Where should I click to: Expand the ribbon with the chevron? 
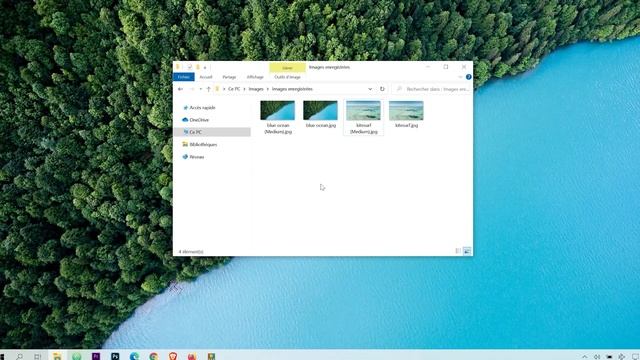(x=460, y=77)
